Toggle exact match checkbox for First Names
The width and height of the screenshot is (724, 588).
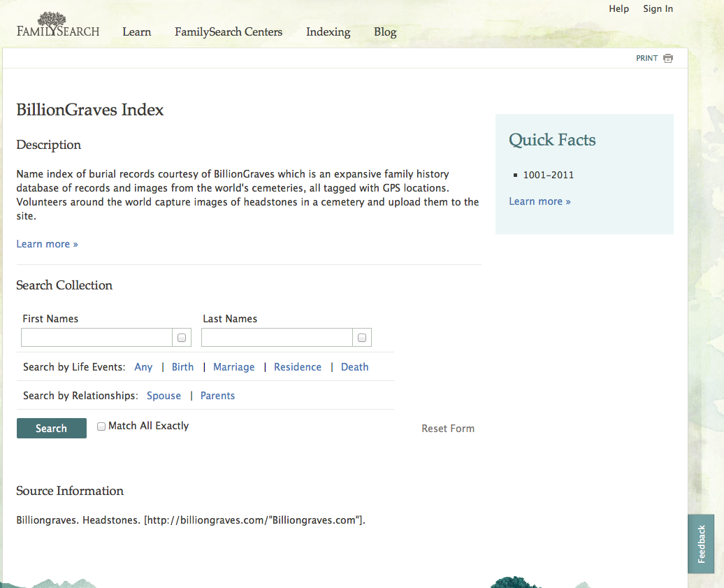[182, 338]
